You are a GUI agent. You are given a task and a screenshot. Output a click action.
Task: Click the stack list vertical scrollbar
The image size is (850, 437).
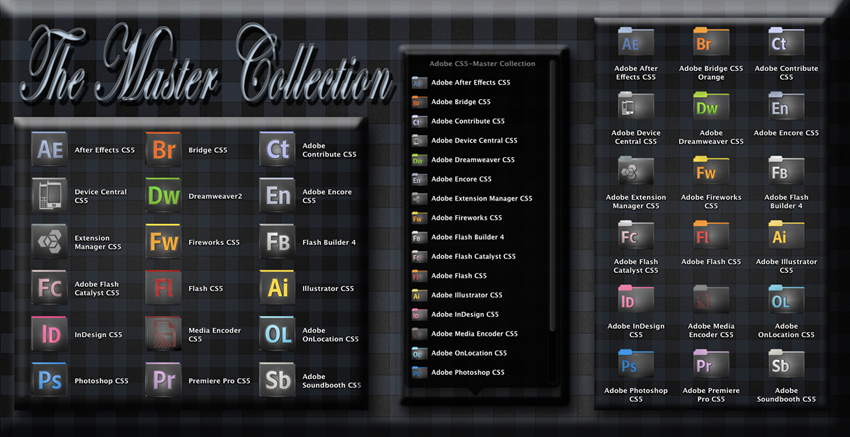[x=552, y=195]
